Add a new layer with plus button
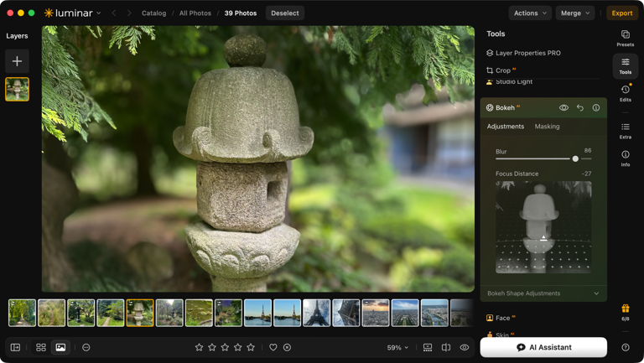 (17, 61)
